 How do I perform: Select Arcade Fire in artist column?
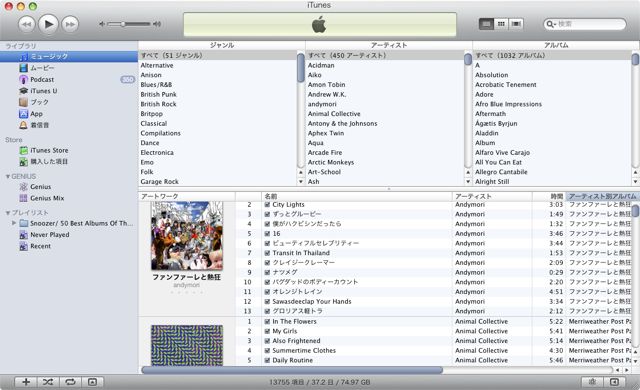[325, 153]
